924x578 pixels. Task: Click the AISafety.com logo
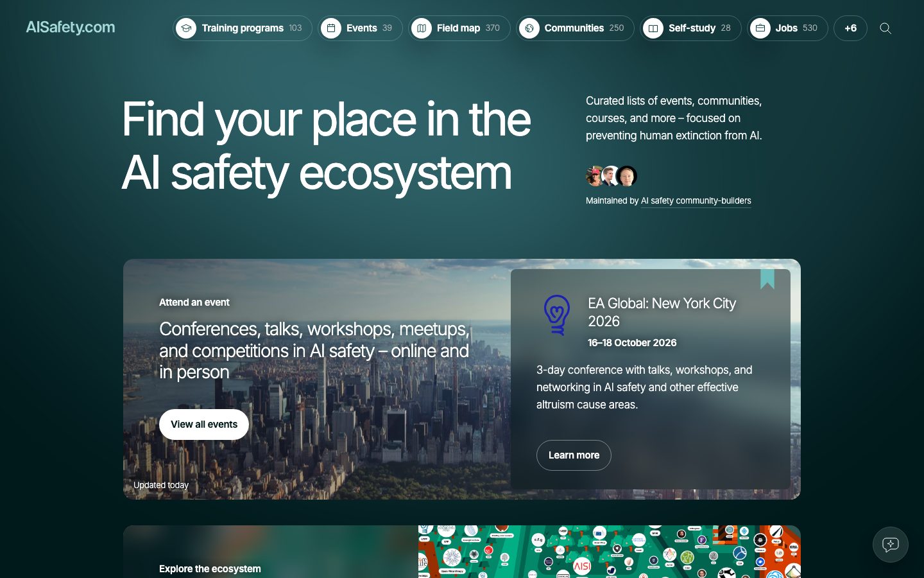(x=71, y=28)
